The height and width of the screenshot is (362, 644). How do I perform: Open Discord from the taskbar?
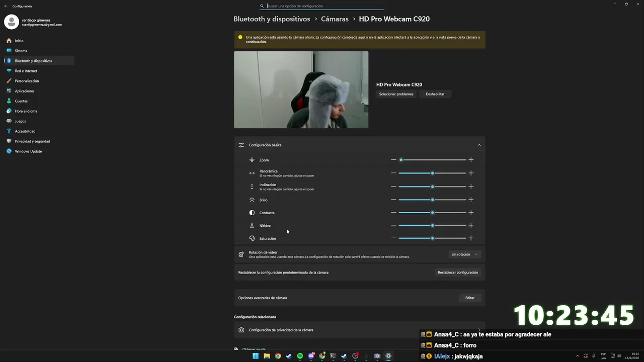pyautogui.click(x=311, y=356)
